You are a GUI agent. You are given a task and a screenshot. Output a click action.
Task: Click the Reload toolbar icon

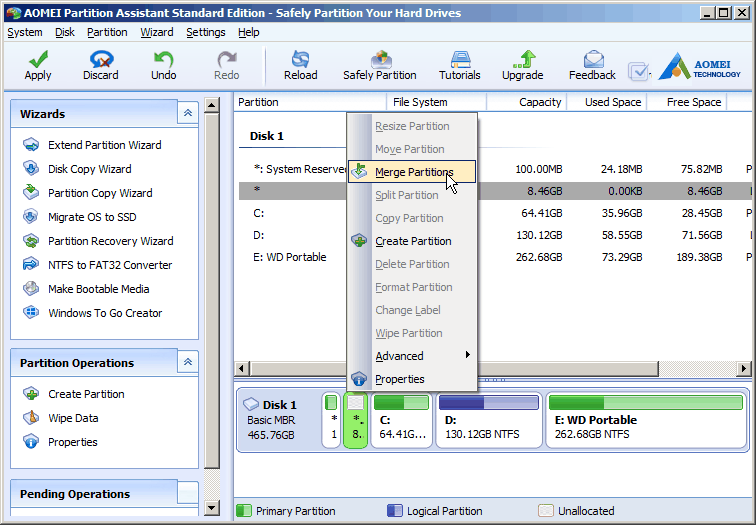tap(300, 59)
